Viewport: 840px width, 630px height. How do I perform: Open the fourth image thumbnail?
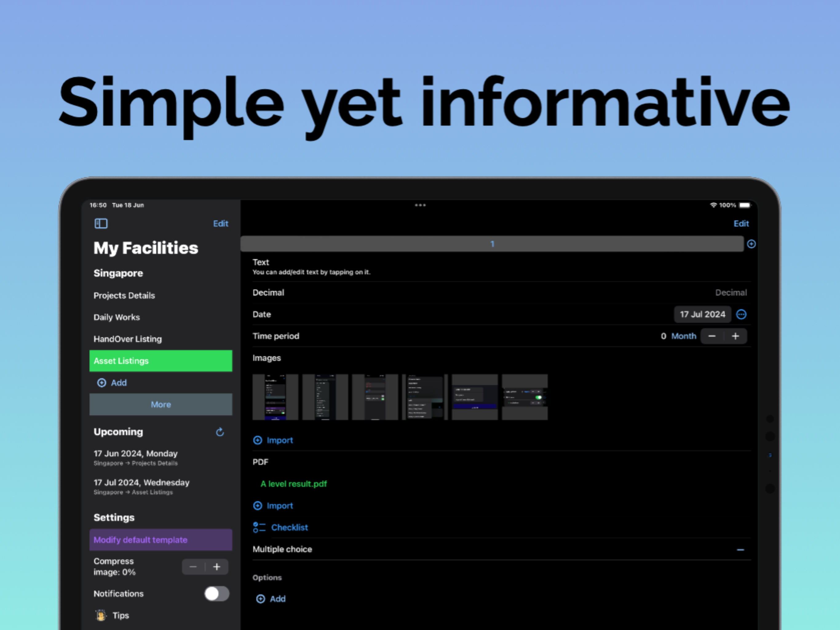425,397
